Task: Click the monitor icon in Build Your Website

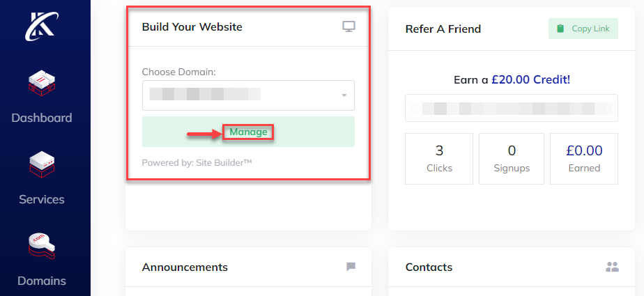Action: coord(348,27)
